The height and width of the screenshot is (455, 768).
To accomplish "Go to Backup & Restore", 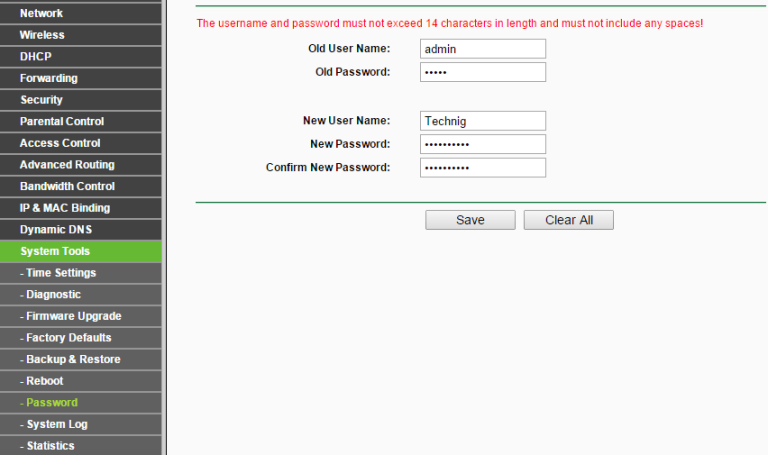I will point(72,359).
